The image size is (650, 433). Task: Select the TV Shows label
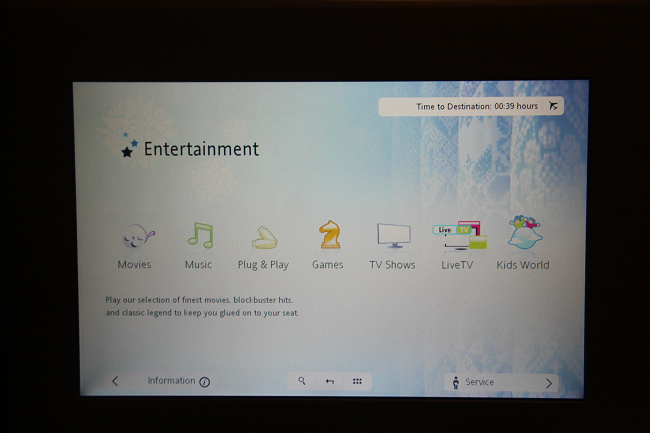coord(392,265)
